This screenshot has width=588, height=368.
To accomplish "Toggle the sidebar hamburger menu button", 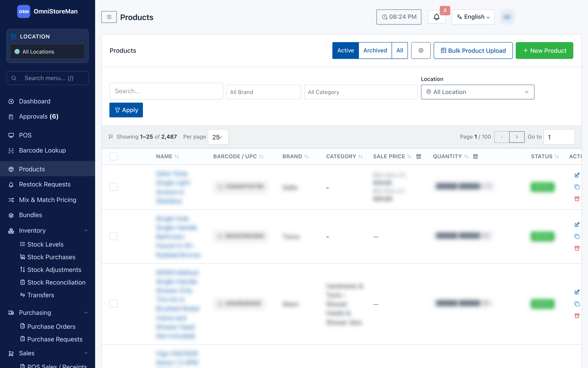I will click(109, 17).
